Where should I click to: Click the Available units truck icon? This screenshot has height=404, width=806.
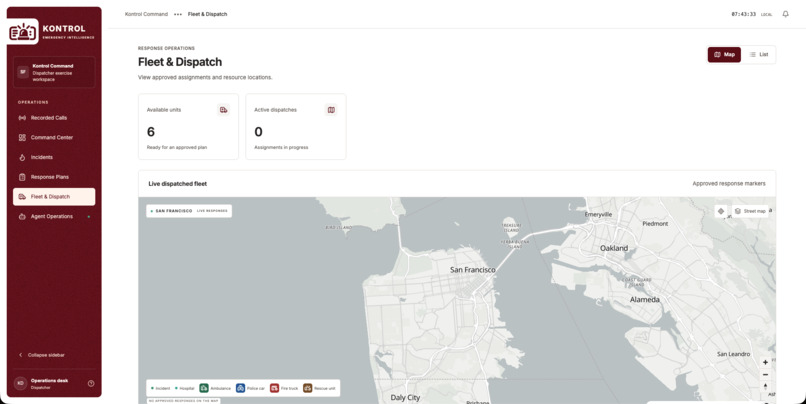(x=223, y=109)
